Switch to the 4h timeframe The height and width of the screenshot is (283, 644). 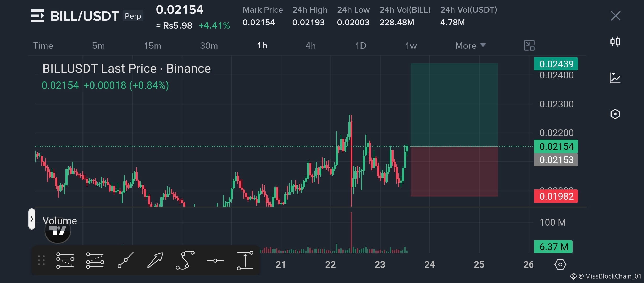(x=310, y=46)
